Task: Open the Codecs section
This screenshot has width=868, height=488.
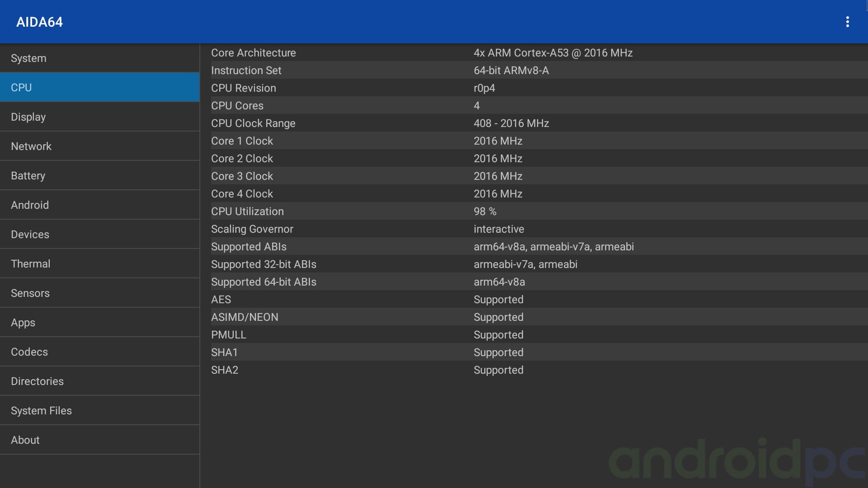Action: [x=99, y=352]
